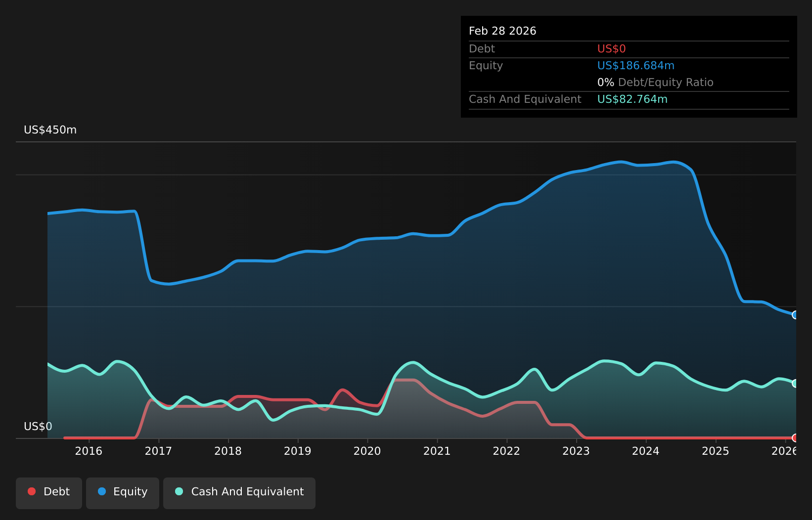Toggle the Debt series visibility
The height and width of the screenshot is (520, 812).
[x=48, y=492]
